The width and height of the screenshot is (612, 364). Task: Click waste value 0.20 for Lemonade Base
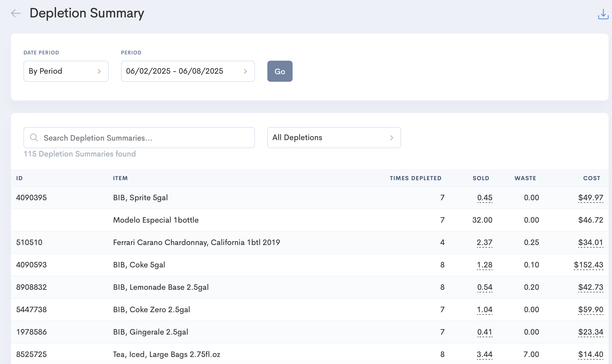point(532,287)
